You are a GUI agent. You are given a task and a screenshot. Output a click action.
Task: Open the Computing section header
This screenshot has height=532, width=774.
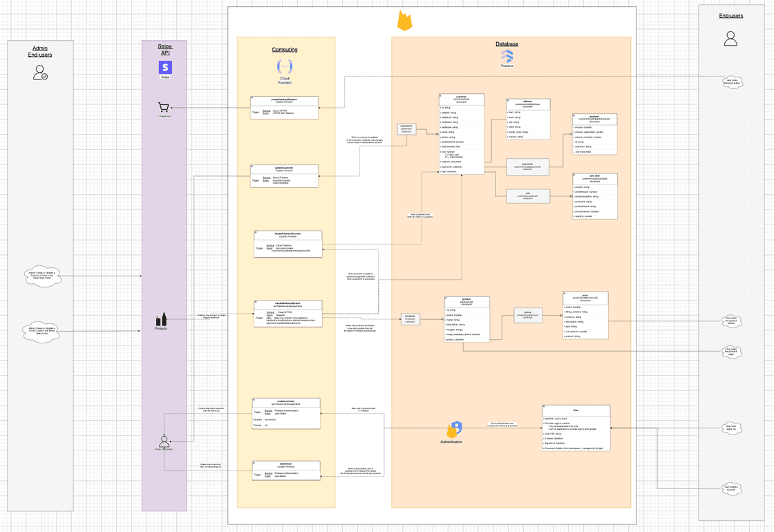(x=285, y=50)
